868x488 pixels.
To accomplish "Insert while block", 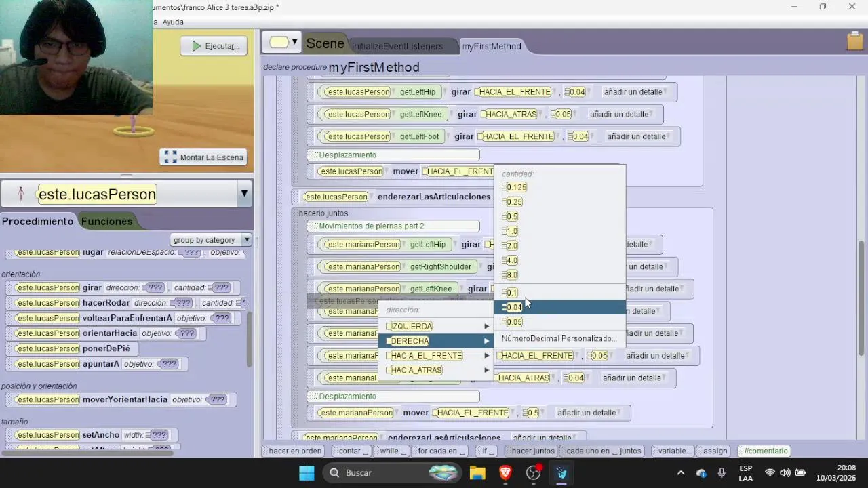I will [x=391, y=451].
